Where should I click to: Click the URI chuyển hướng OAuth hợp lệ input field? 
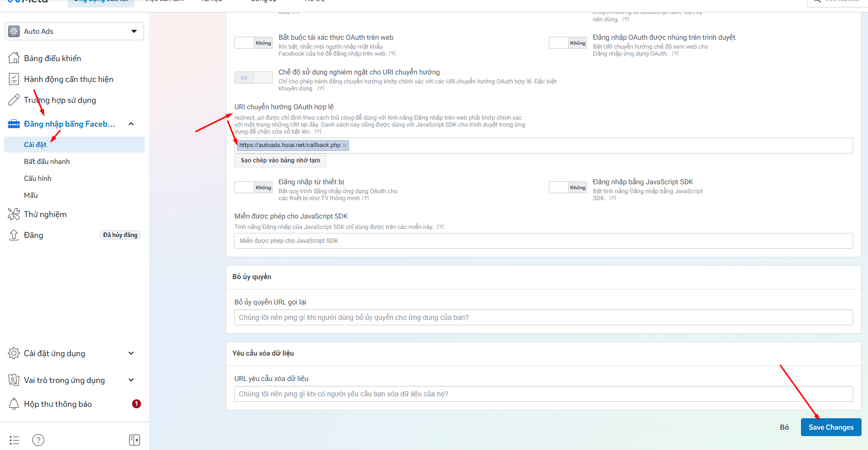(543, 146)
